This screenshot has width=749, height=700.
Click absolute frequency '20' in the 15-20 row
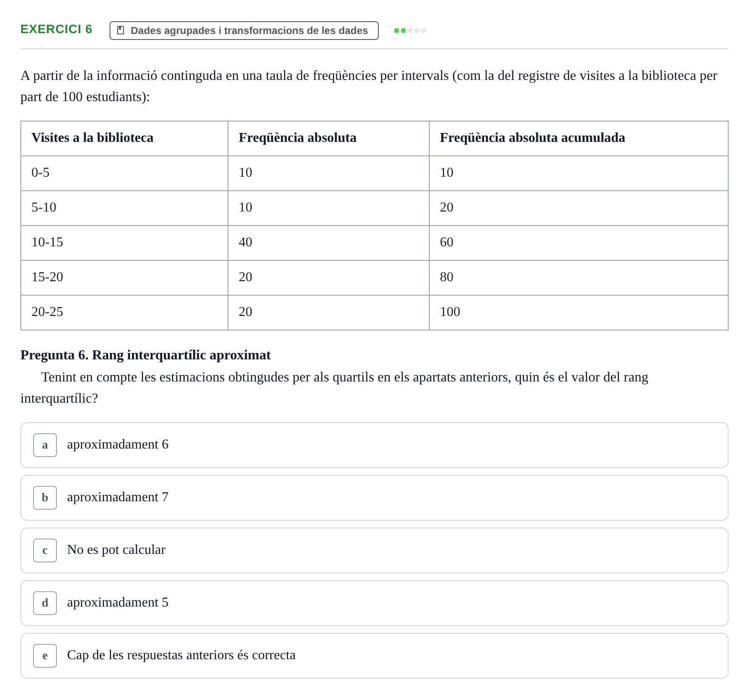click(x=329, y=278)
